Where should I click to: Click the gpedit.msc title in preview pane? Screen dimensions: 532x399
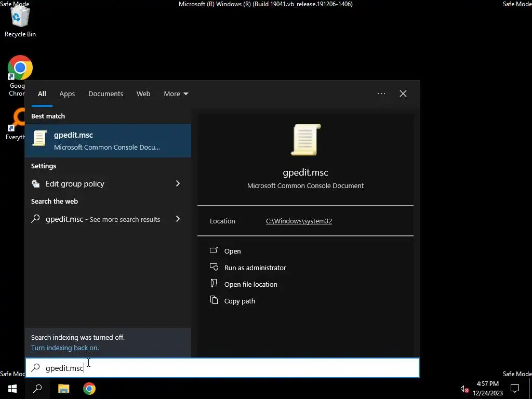click(x=305, y=172)
